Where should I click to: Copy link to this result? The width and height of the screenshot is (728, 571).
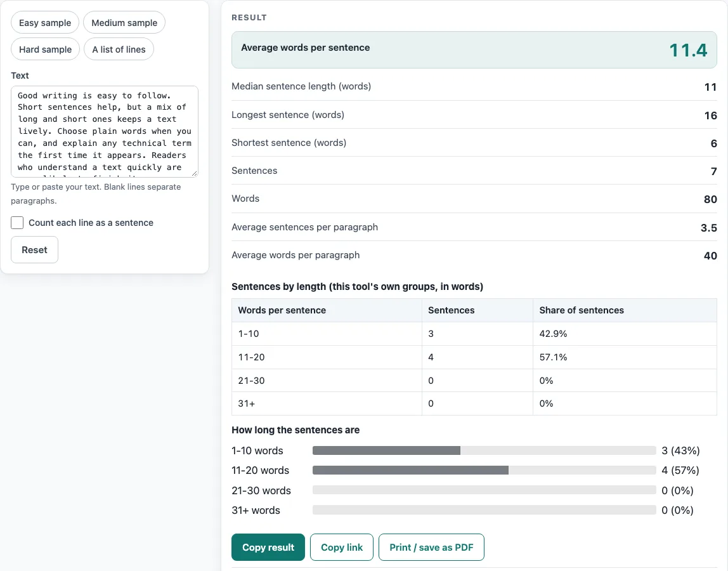(x=342, y=548)
